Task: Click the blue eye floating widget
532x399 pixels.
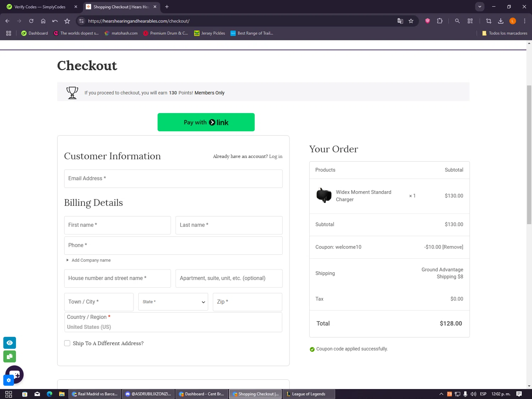Action: point(10,343)
